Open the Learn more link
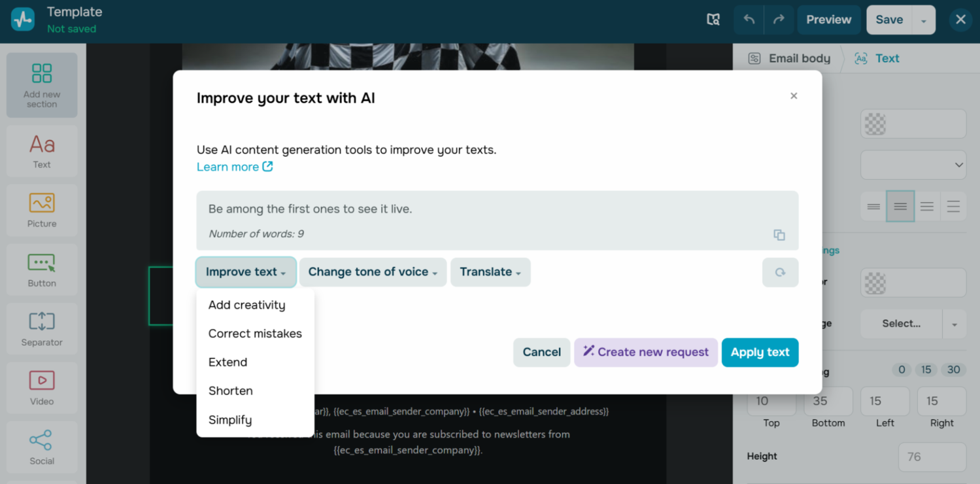980x484 pixels. [228, 167]
